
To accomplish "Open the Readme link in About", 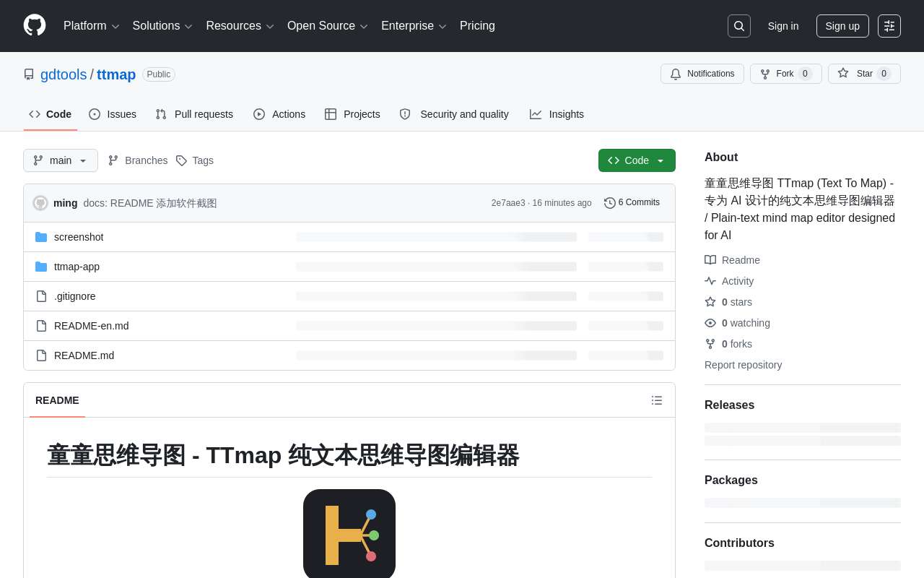I will [732, 260].
